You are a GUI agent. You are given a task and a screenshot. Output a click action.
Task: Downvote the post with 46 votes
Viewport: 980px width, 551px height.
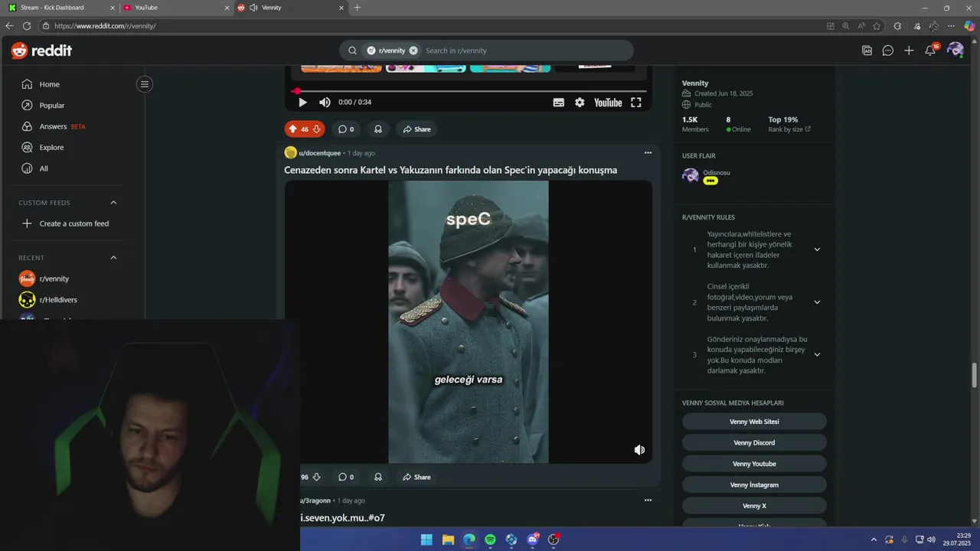[316, 129]
